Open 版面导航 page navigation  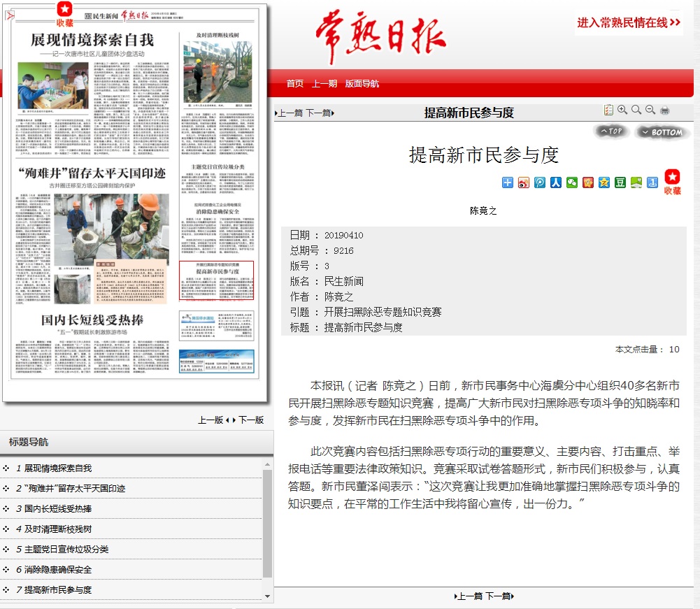362,83
